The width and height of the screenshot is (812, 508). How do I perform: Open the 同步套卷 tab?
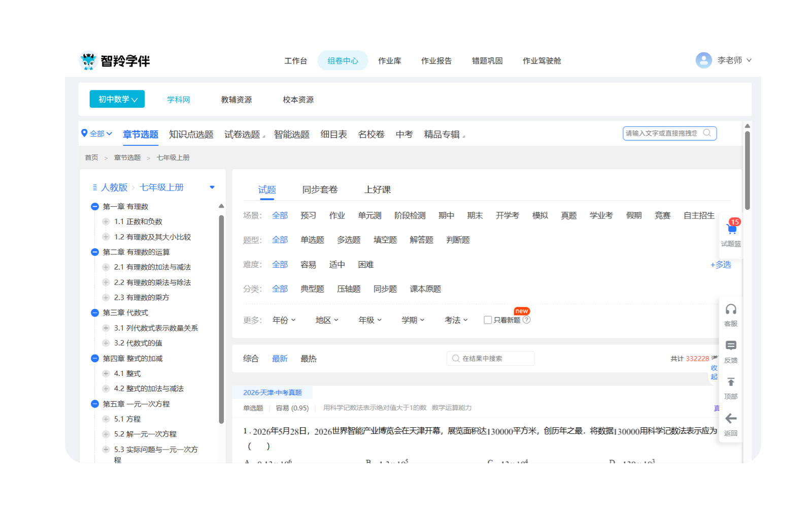pos(320,189)
